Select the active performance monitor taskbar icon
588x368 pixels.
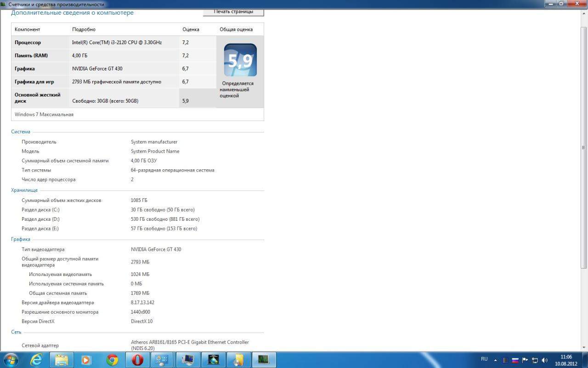pos(264,359)
